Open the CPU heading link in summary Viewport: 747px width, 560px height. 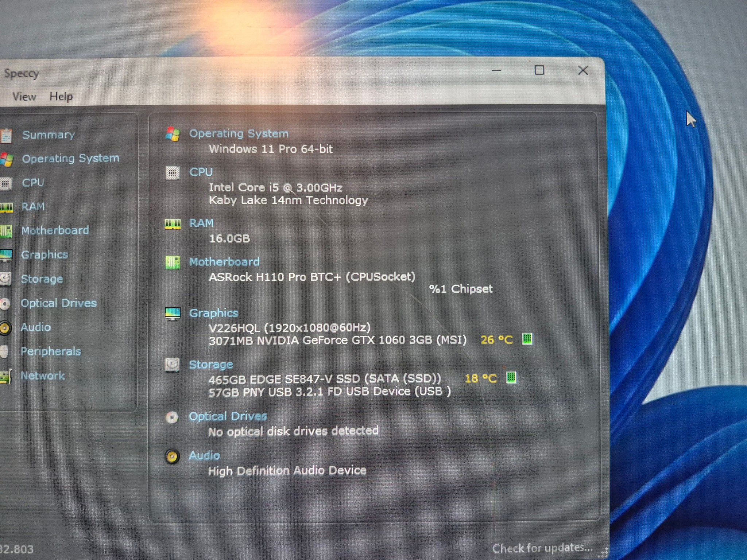(201, 172)
